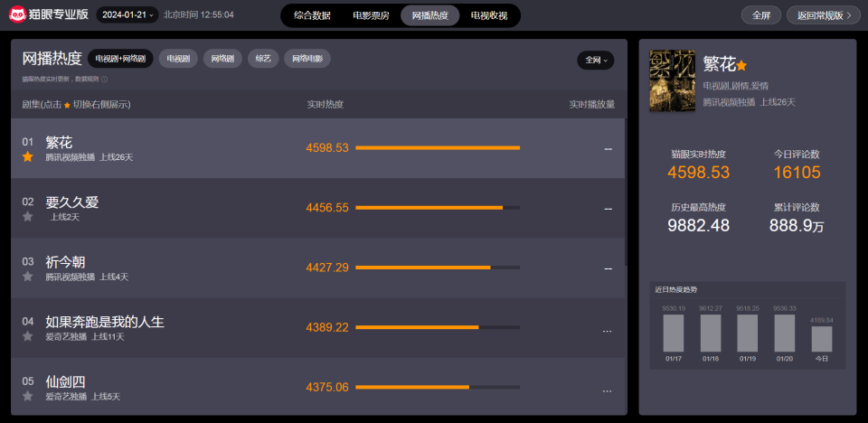Select the 电视剧 filter pill
The height and width of the screenshot is (423, 868).
178,59
